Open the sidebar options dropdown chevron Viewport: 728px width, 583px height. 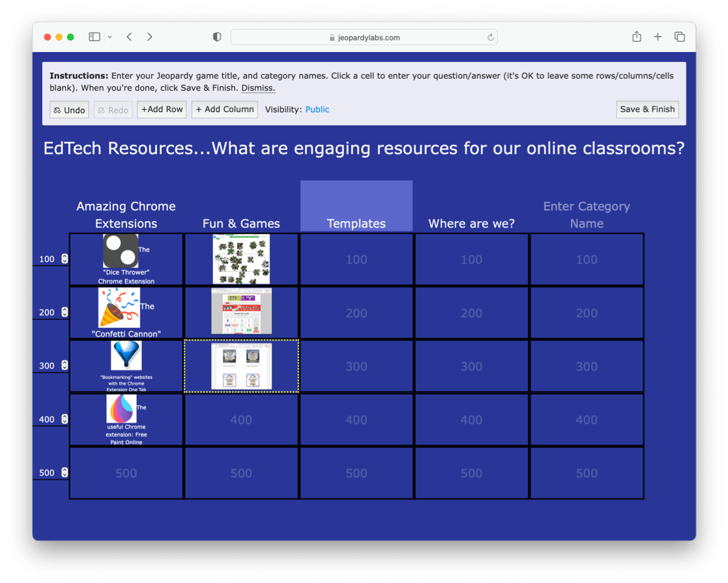[x=109, y=37]
